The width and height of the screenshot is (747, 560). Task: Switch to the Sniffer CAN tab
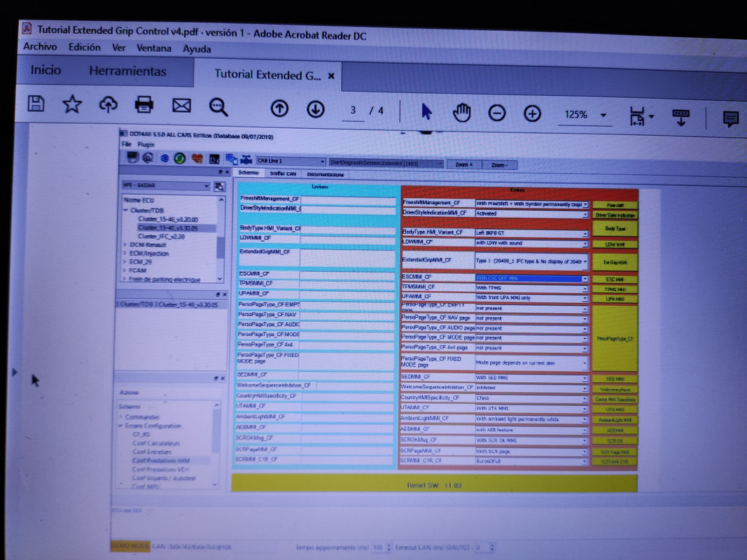coord(283,174)
